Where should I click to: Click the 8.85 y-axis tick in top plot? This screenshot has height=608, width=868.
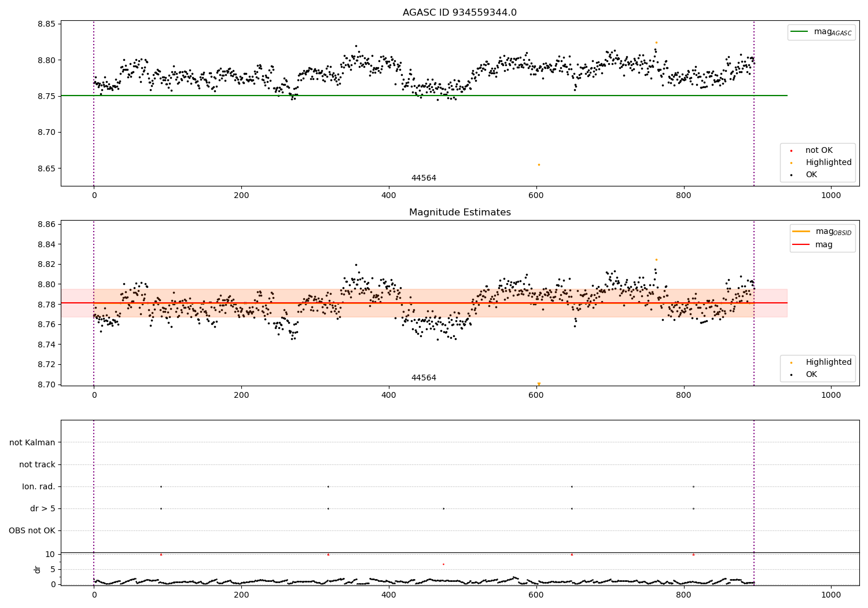[x=46, y=24]
